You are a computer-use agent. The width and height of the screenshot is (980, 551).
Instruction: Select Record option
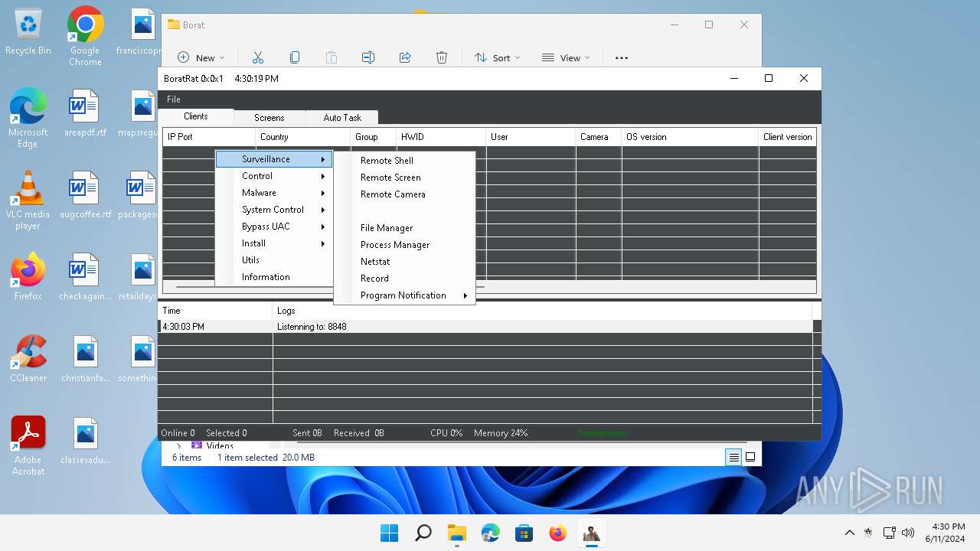[x=404, y=279]
